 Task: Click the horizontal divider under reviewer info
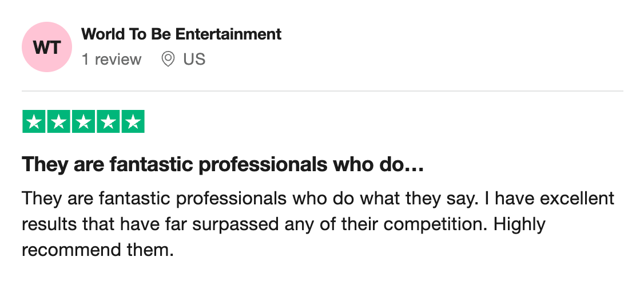[x=322, y=91]
